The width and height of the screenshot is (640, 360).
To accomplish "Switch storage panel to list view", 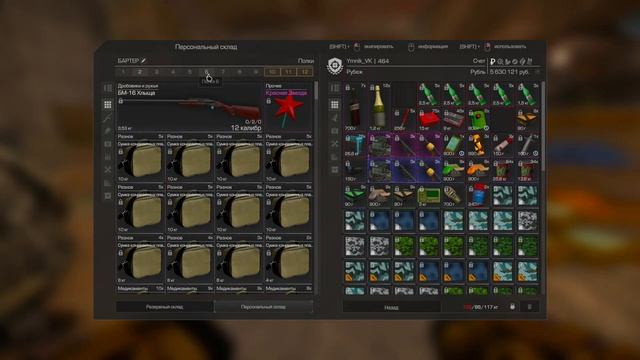I will tap(108, 88).
